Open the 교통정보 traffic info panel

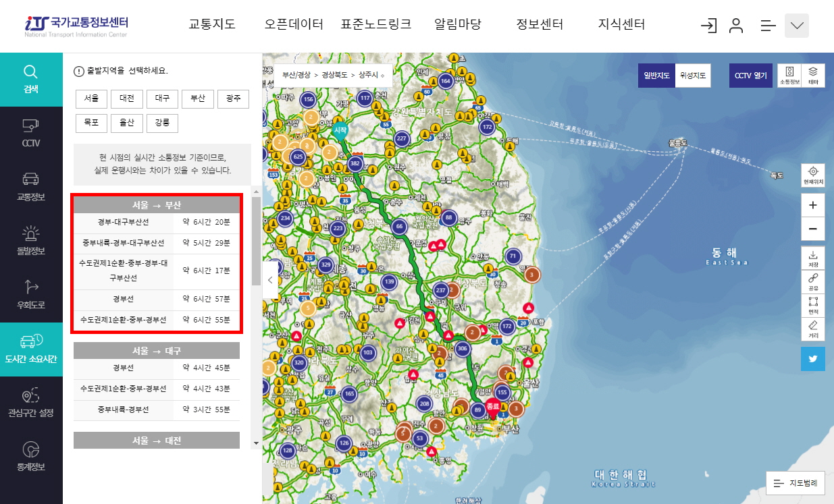click(31, 188)
